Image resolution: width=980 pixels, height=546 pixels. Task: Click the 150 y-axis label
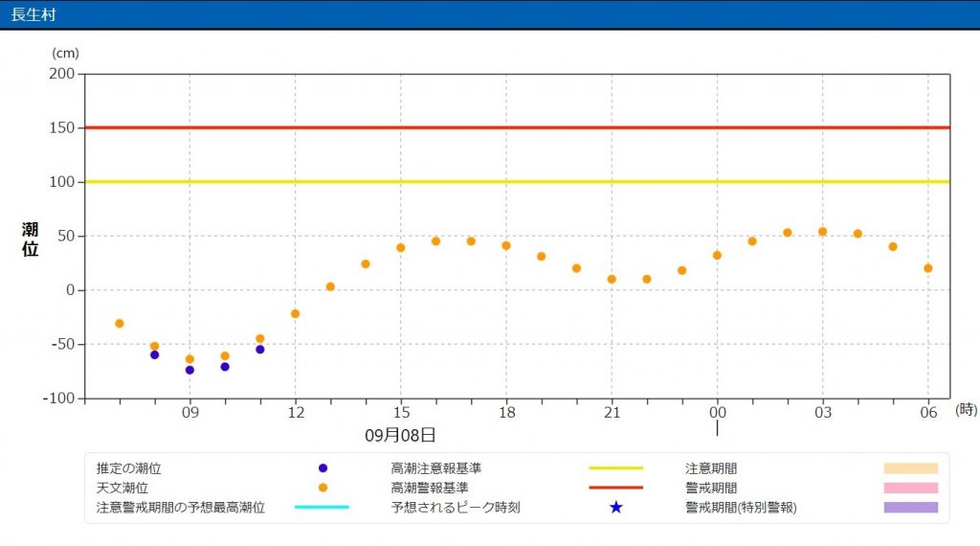click(62, 127)
